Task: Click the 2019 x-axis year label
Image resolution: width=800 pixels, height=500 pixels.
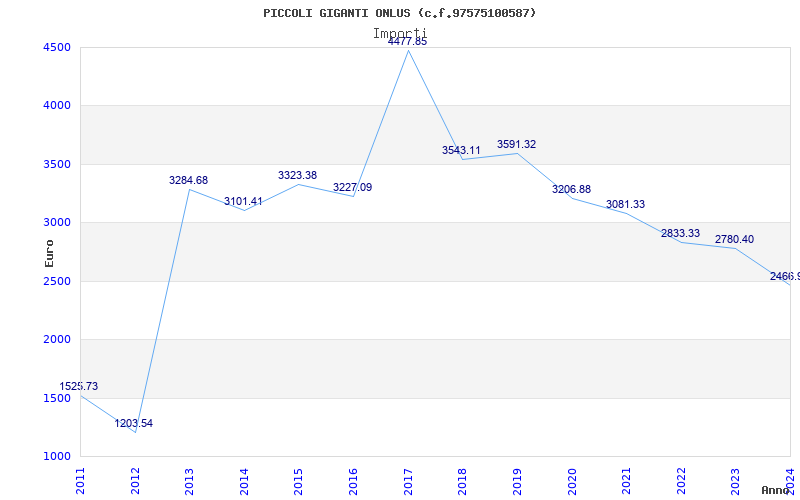Action: (x=517, y=481)
